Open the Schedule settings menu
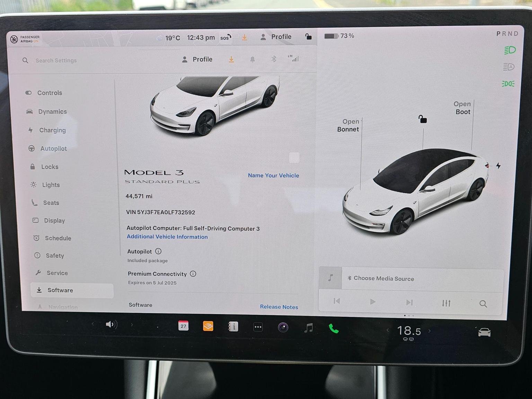The height and width of the screenshot is (399, 532). click(52, 238)
